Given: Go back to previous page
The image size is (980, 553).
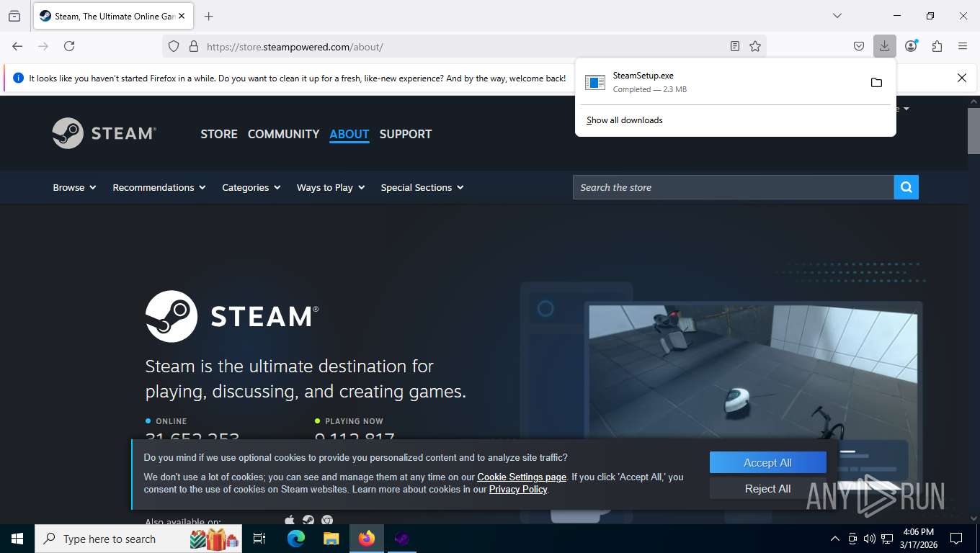Looking at the screenshot, I should tap(17, 46).
